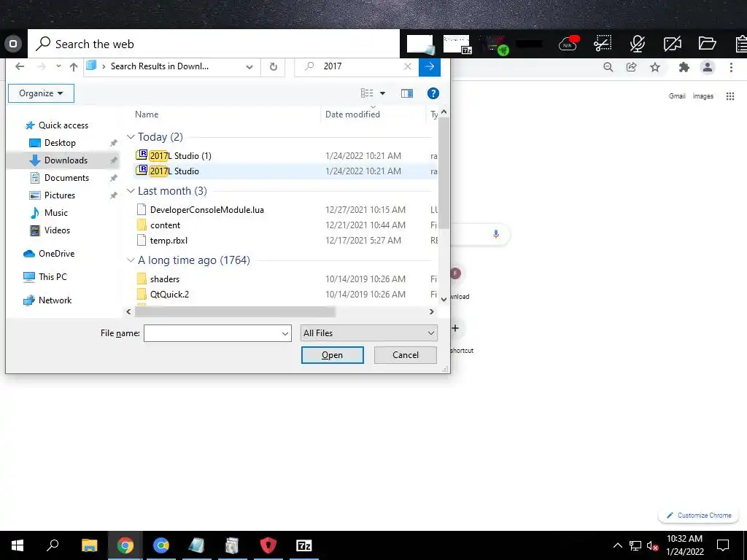Image resolution: width=747 pixels, height=560 pixels.
Task: Clear the 2017 search box text
Action: pos(408,66)
